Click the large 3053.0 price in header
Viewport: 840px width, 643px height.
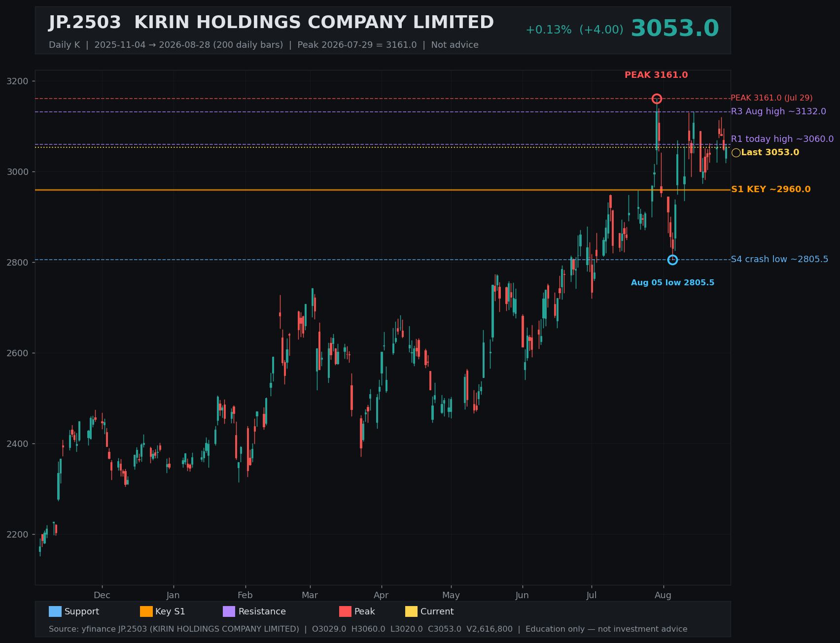675,29
